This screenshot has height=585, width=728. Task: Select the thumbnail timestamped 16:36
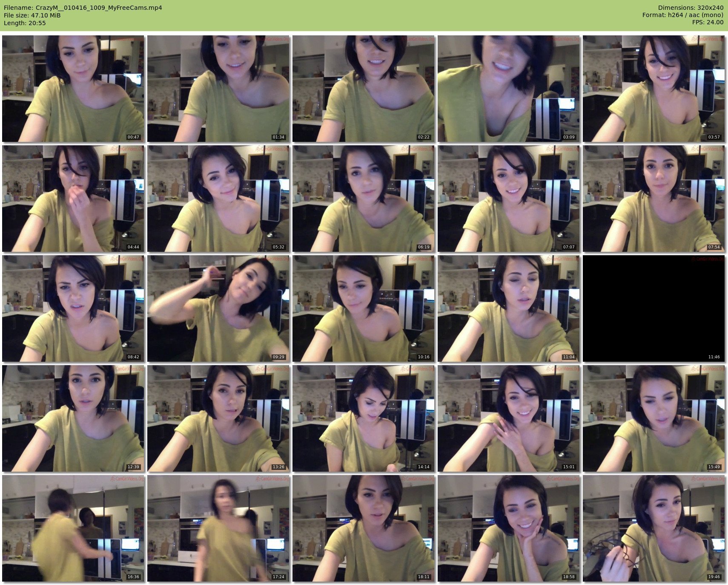[x=73, y=528]
